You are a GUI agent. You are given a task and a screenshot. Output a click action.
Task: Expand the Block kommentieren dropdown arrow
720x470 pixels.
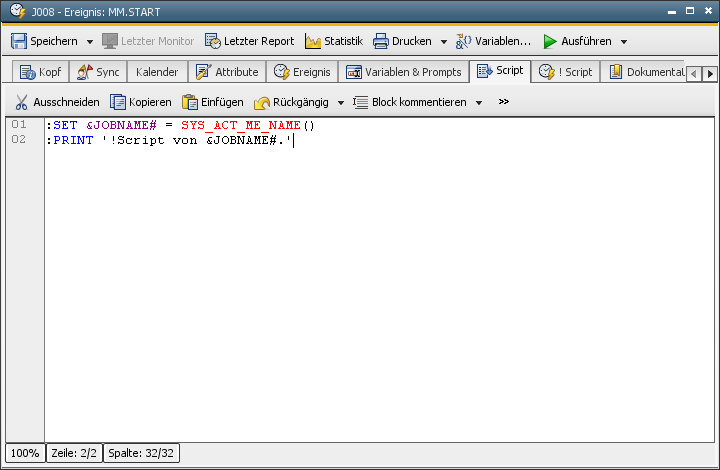tap(479, 103)
